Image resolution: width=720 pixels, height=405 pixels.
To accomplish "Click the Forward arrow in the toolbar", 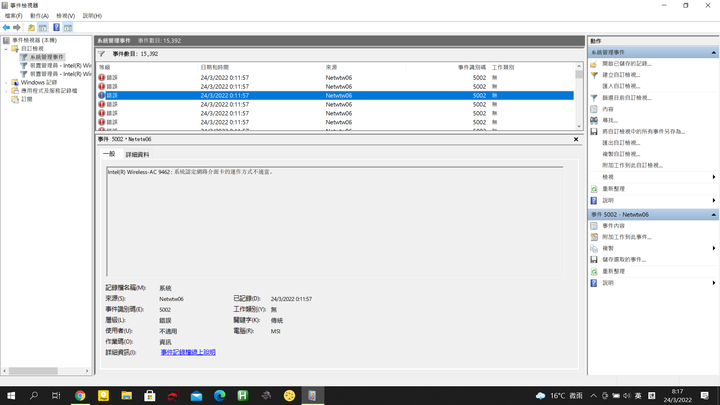I will [17, 28].
